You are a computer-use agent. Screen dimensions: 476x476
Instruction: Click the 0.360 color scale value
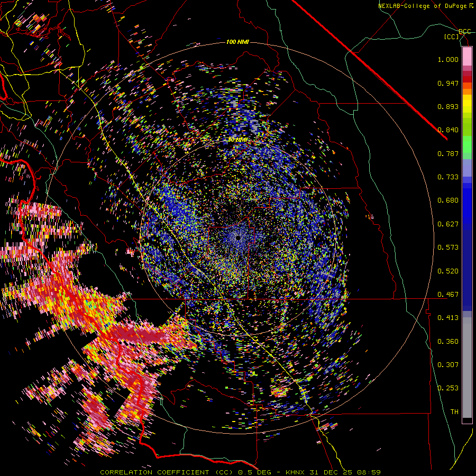pos(448,342)
